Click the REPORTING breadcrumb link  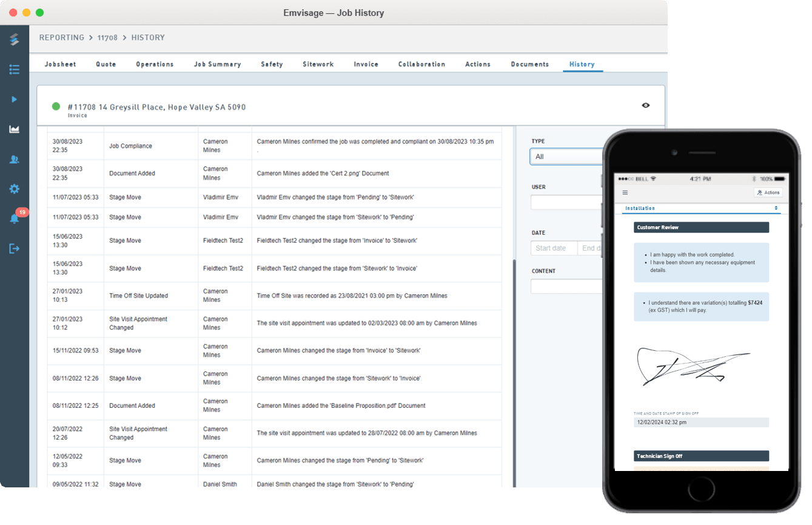62,38
